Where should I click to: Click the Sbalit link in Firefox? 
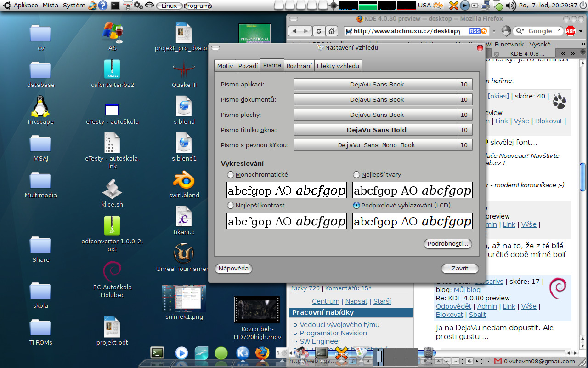click(x=477, y=315)
